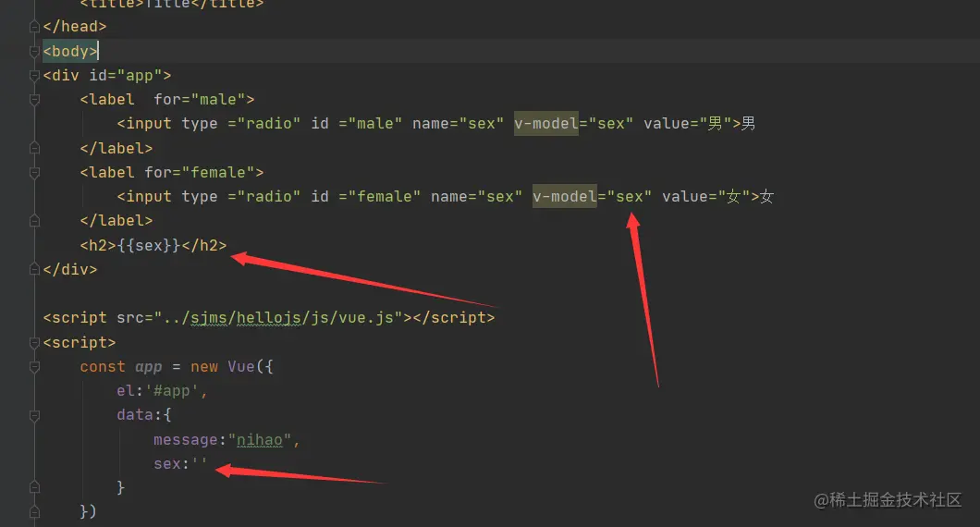The image size is (980, 527).
Task: Click name="sex" in the female input line
Action: (x=477, y=197)
